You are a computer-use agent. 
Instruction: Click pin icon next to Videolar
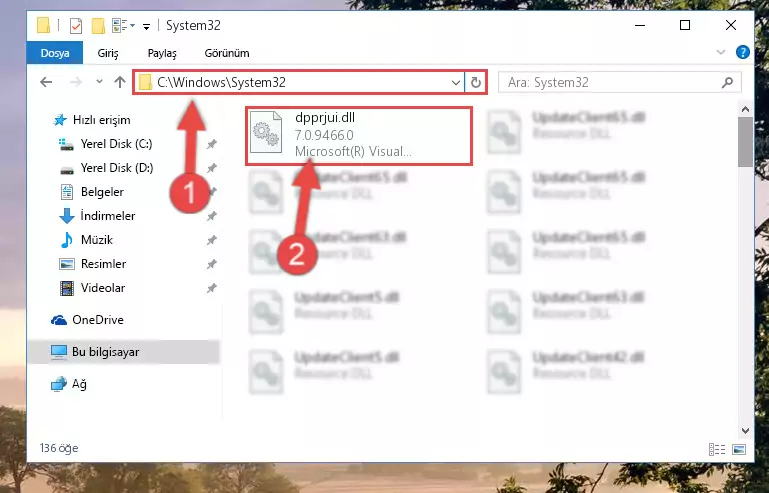coord(211,288)
